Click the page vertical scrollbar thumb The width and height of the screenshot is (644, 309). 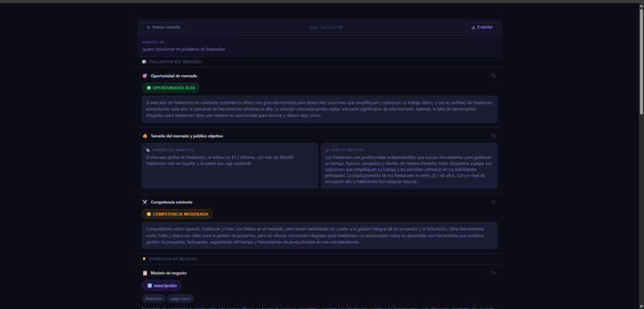pos(641,62)
